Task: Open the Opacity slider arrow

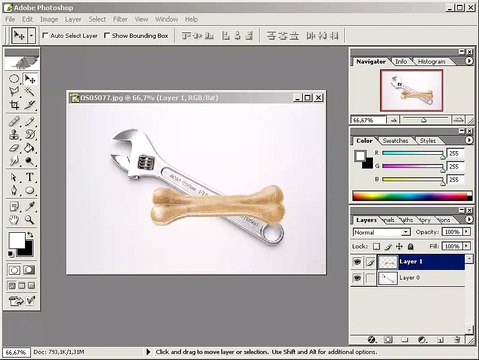Action: [467, 231]
